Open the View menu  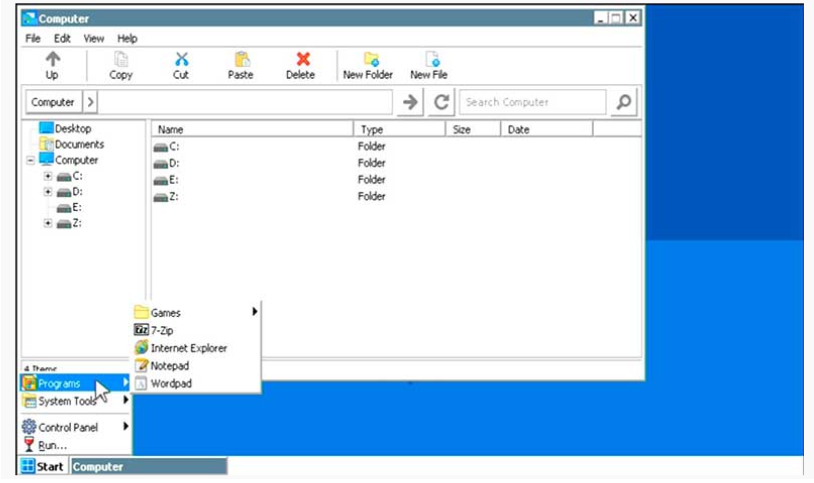pos(93,38)
